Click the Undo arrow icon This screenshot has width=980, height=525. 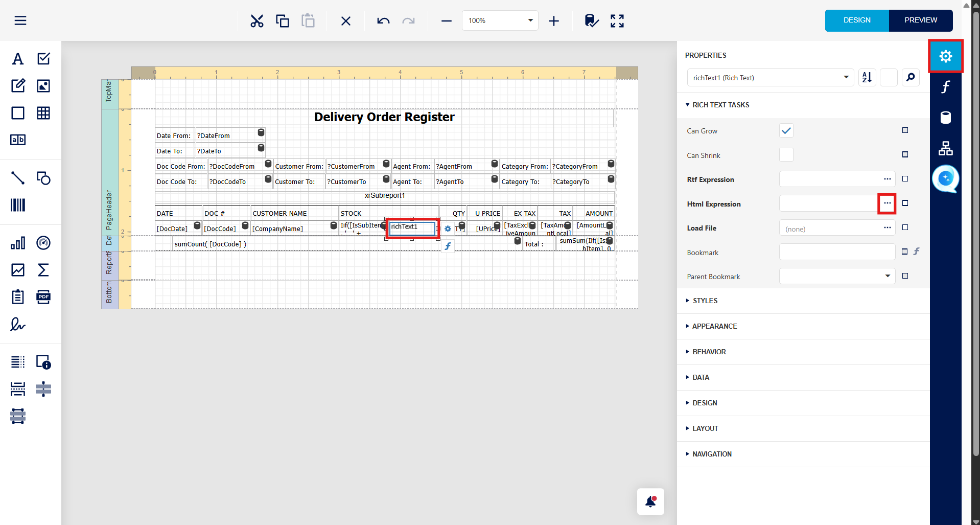(383, 21)
